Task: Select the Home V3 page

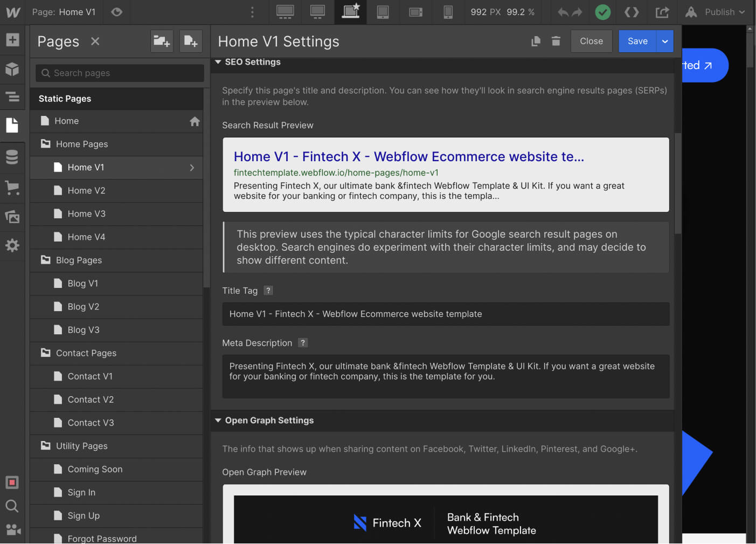Action: pyautogui.click(x=116, y=214)
